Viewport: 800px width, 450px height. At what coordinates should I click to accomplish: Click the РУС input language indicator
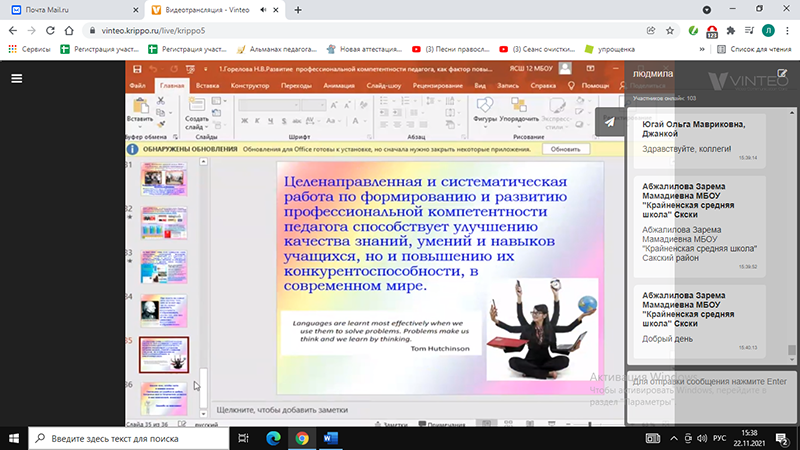coord(719,438)
